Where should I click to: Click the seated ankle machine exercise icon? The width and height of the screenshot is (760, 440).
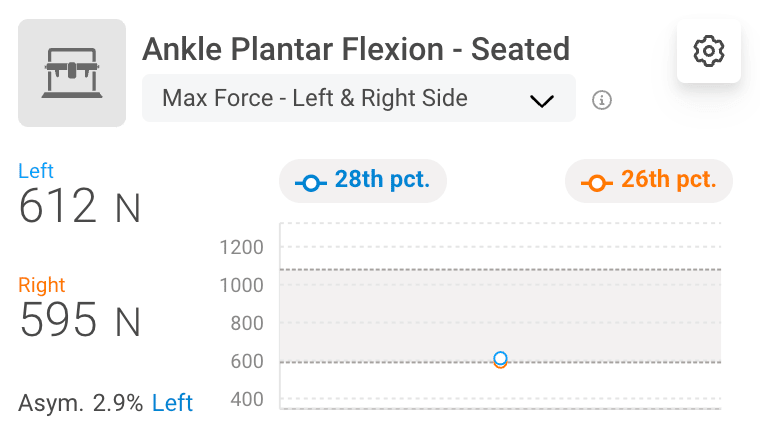coord(72,73)
